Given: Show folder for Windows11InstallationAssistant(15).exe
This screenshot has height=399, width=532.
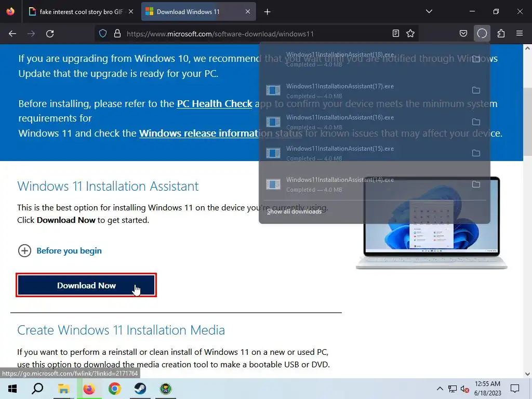Looking at the screenshot, I should pos(476,153).
